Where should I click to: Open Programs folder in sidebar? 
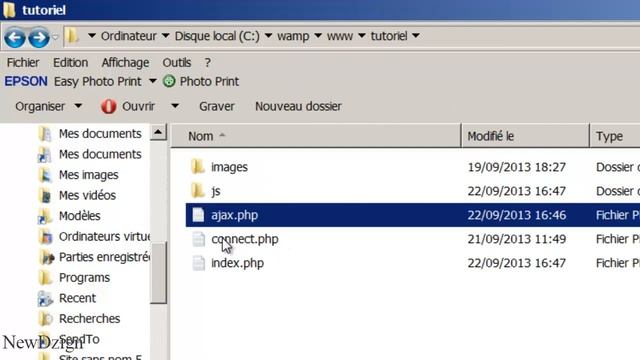pos(84,278)
